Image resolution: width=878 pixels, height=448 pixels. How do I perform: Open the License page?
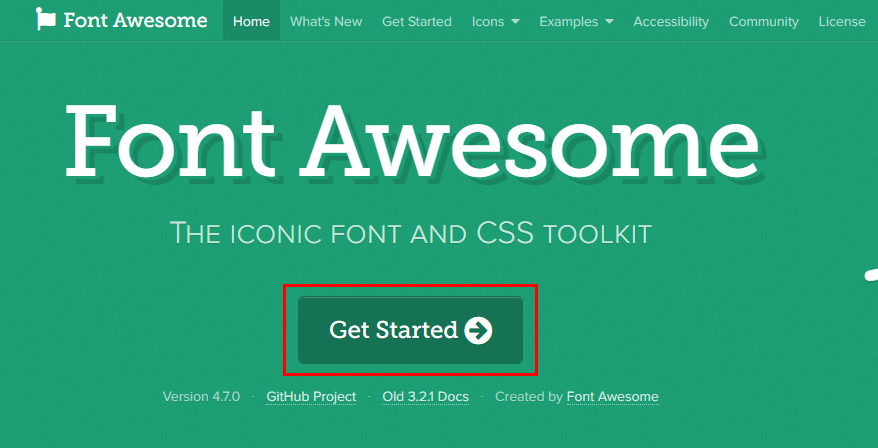842,22
